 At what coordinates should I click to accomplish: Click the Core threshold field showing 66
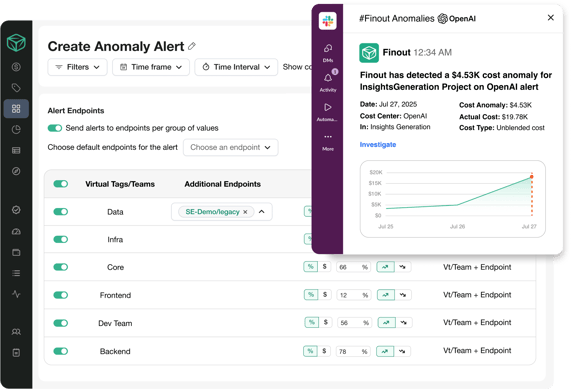click(x=353, y=267)
